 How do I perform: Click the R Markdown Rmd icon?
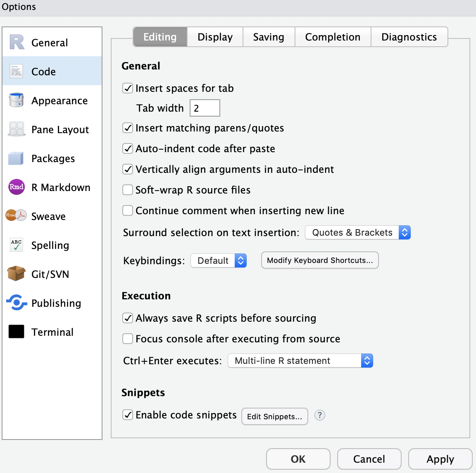[x=17, y=187]
